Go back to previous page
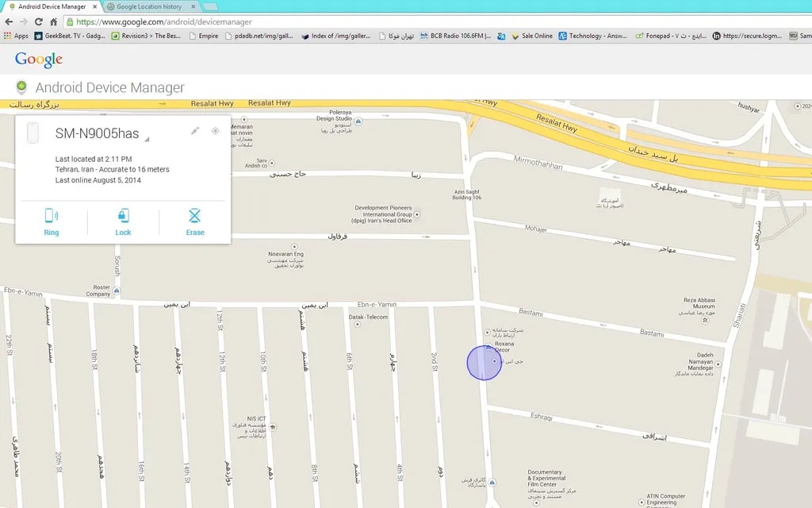The width and height of the screenshot is (812, 508). (9, 22)
